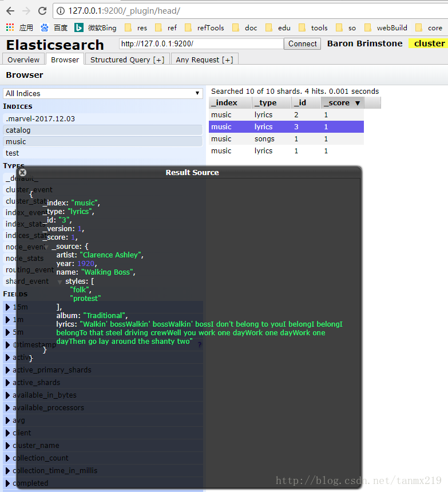Open the Structured Query [+] tab
Screen dimensions: 448x492
128,59
